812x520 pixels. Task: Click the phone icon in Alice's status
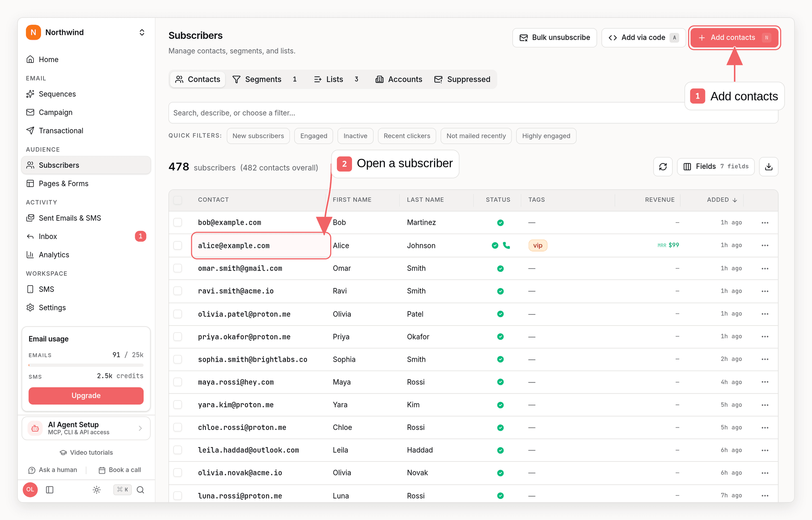coord(506,245)
